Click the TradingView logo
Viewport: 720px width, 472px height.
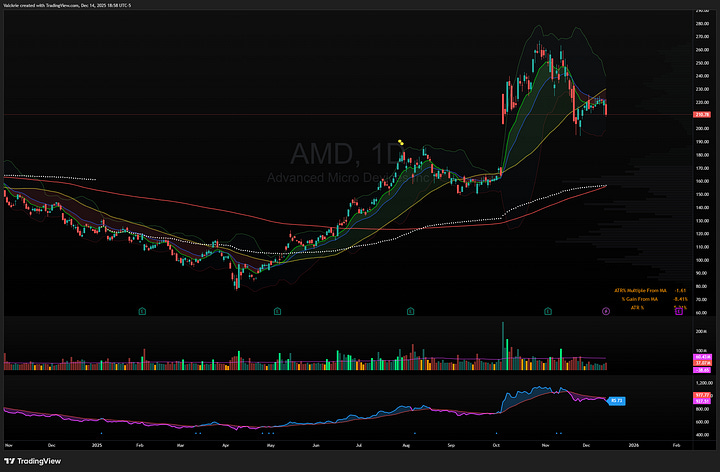pyautogui.click(x=33, y=461)
